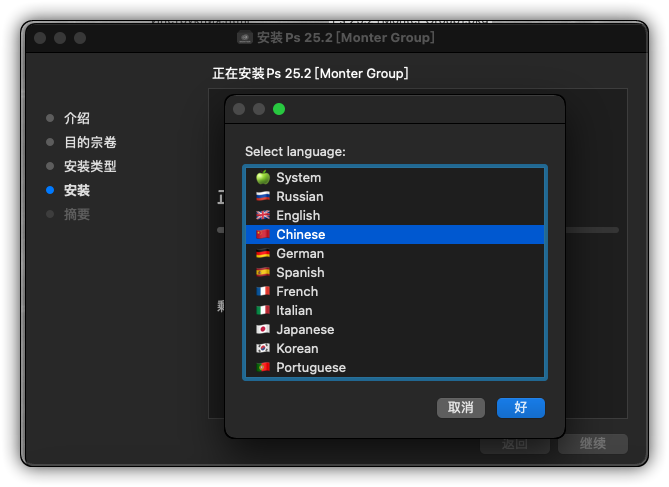The width and height of the screenshot is (669, 487).
Task: Pick Korean in the language list
Action: (x=395, y=348)
